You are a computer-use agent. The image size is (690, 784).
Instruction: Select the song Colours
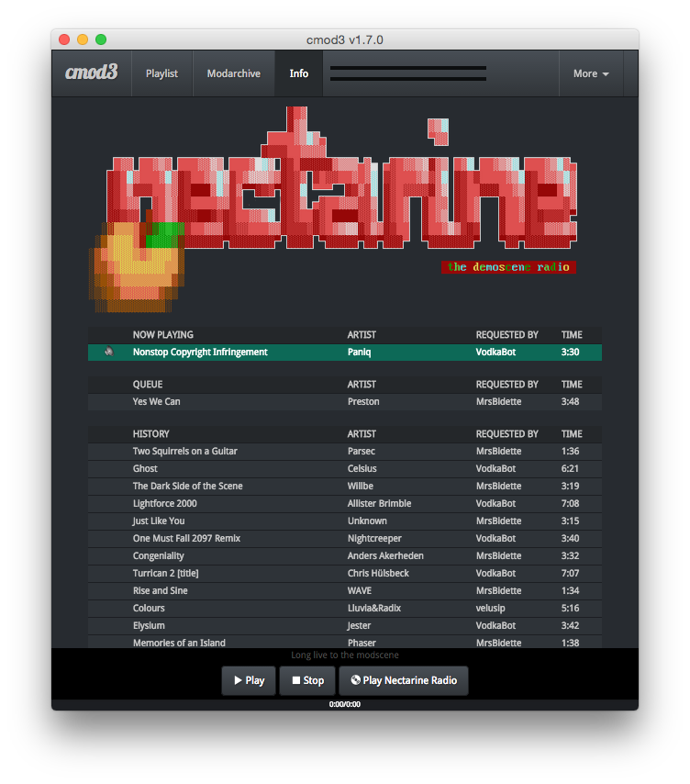coord(149,608)
